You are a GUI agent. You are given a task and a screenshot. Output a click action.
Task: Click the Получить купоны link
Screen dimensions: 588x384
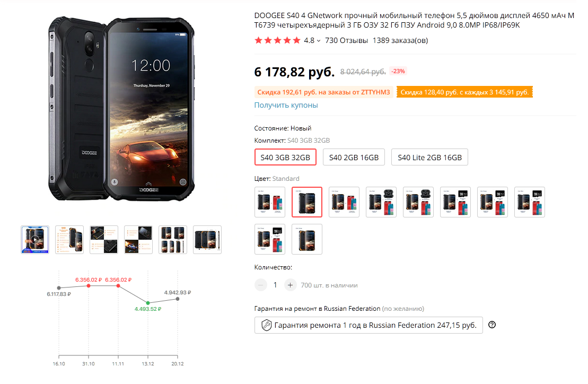[286, 105]
